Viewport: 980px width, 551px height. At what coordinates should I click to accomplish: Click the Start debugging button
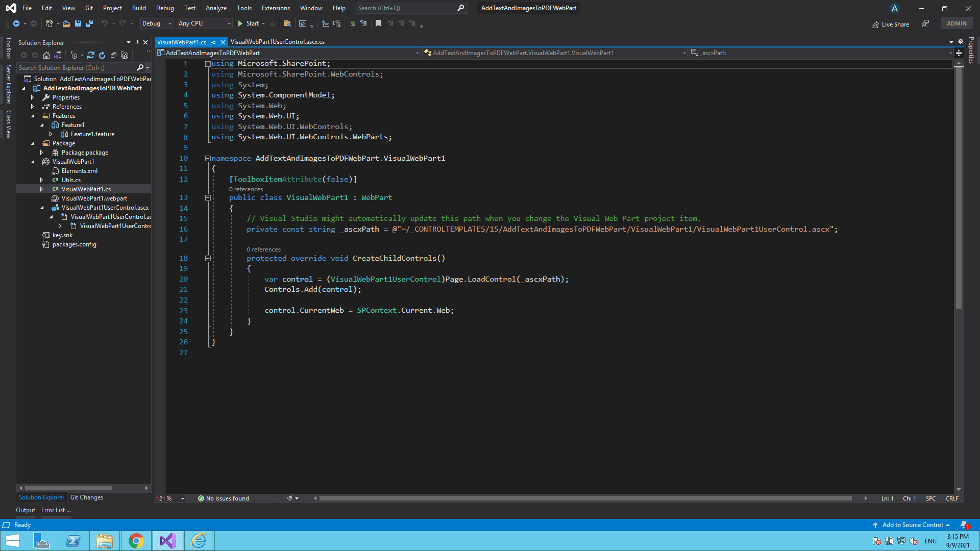click(248, 23)
